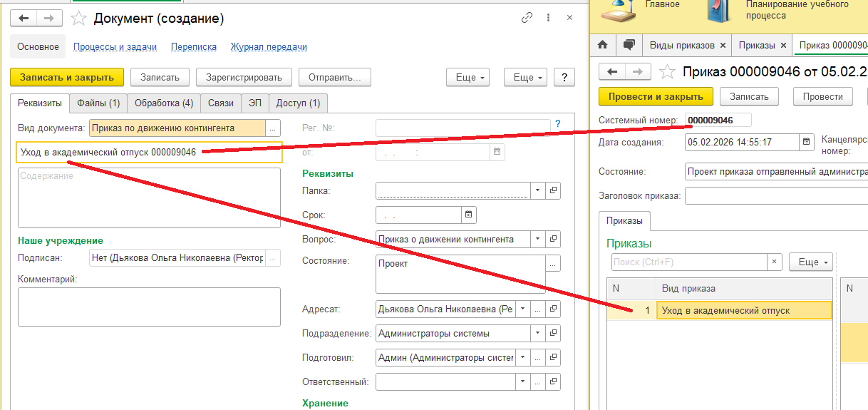Open the Процессы и задачи link
Viewport: 868px width, 410px height.
click(115, 47)
